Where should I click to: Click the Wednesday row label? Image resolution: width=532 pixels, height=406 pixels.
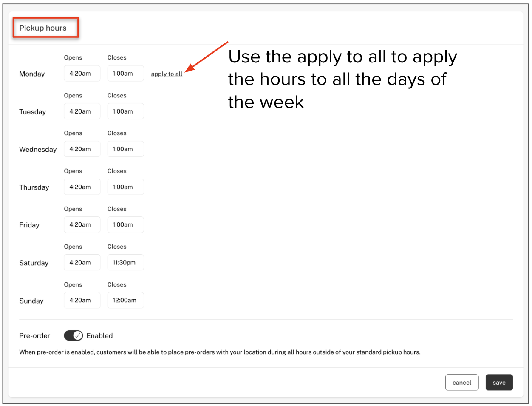38,150
